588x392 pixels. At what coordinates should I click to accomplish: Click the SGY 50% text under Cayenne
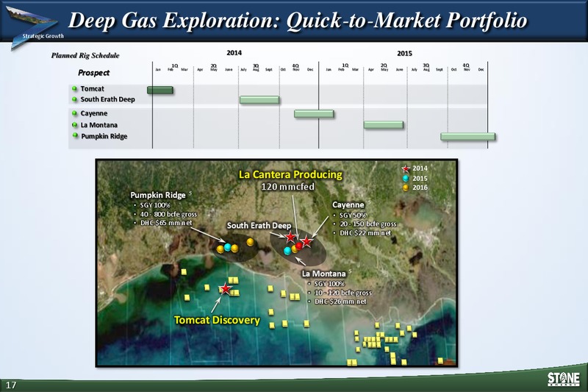(x=353, y=215)
